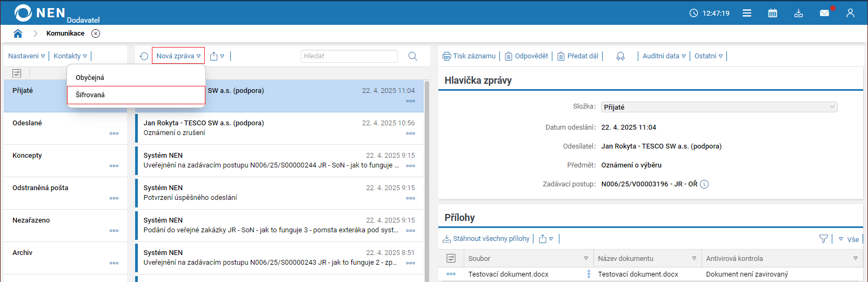Select Obyčejná message type

[136, 77]
